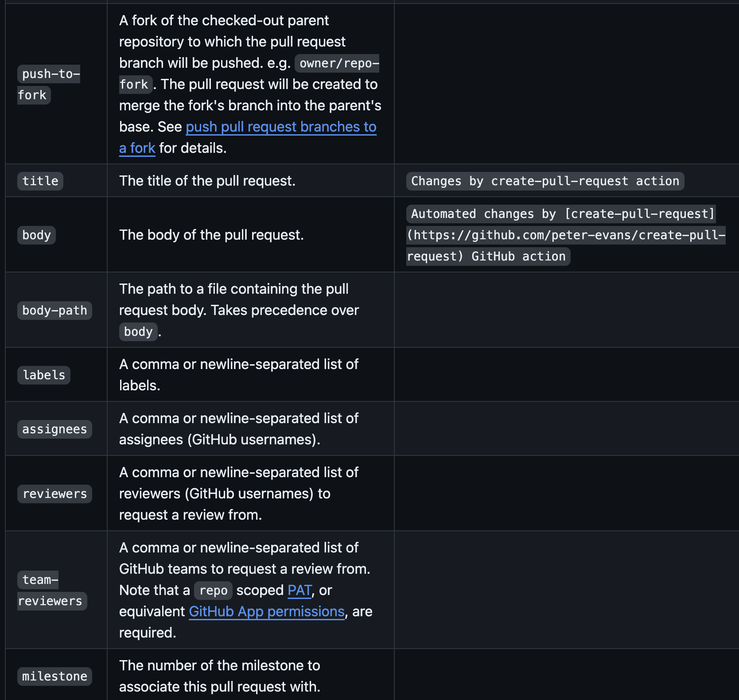Follow the GitHub App permissions link

click(266, 612)
